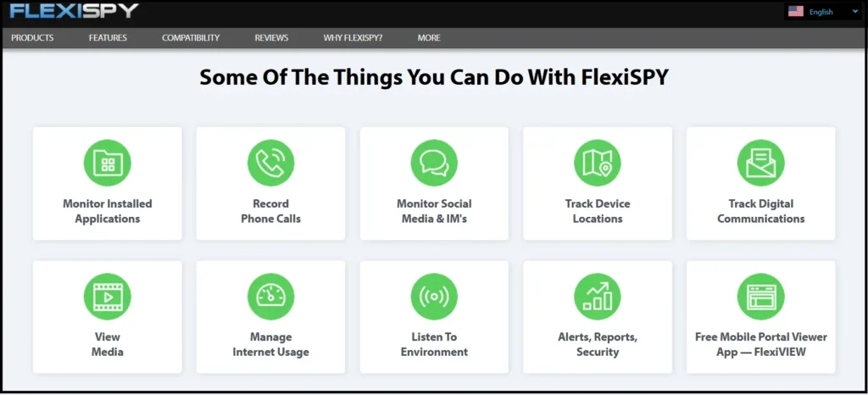Expand the English language dropdown
Viewport: 868px width, 395px height.
pos(820,12)
